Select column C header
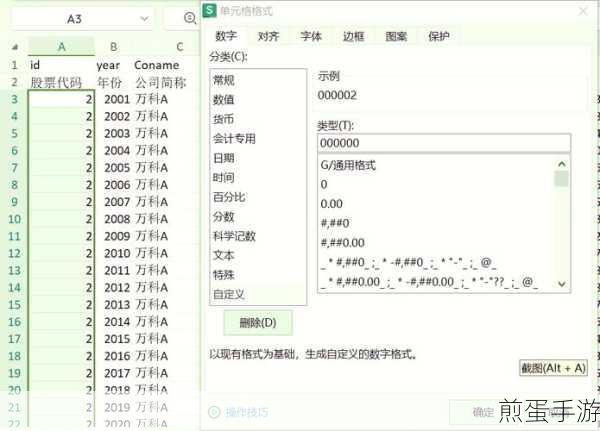Screen dimensions: 600x431 pos(180,47)
